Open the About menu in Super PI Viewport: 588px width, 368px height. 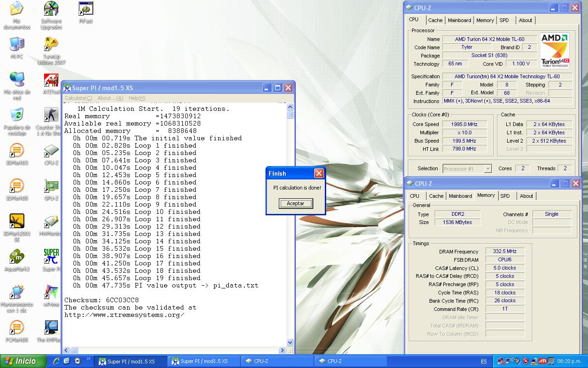pyautogui.click(x=110, y=98)
